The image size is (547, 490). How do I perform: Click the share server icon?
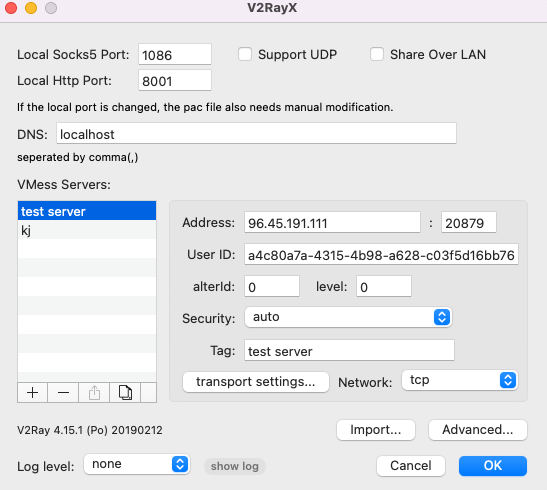tap(94, 393)
